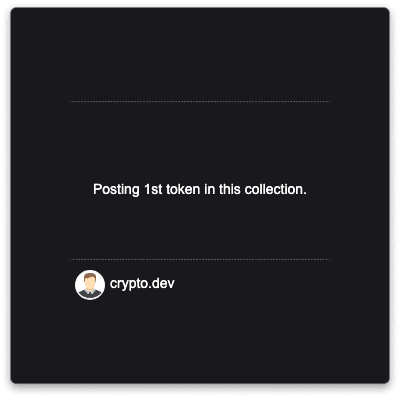Click the blank area between message and bottom divider

coord(200,228)
